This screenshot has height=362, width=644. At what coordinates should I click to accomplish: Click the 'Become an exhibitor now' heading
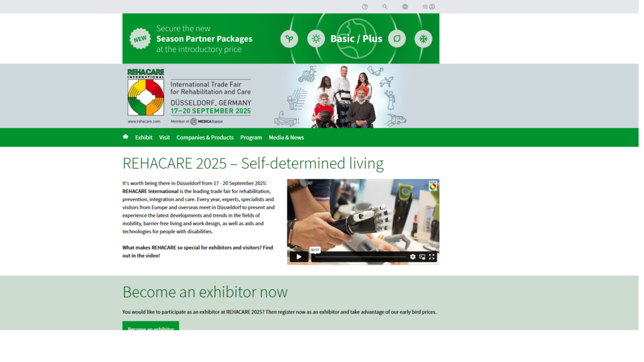(205, 292)
